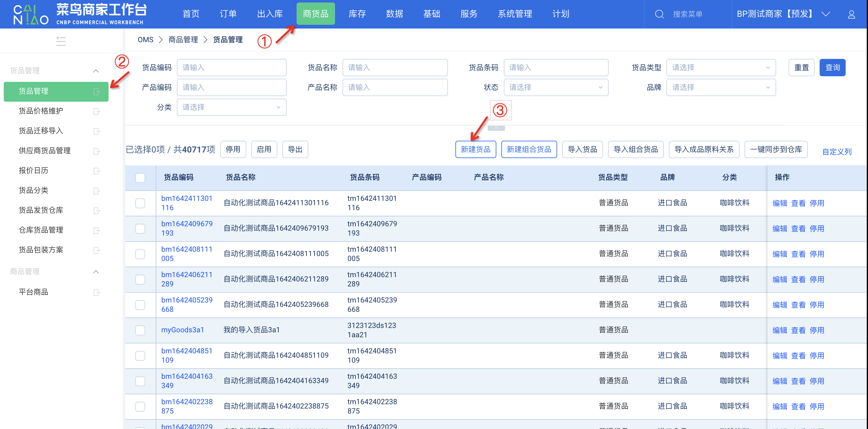Check the row for bm1642405239668
The height and width of the screenshot is (429, 868).
(x=140, y=305)
